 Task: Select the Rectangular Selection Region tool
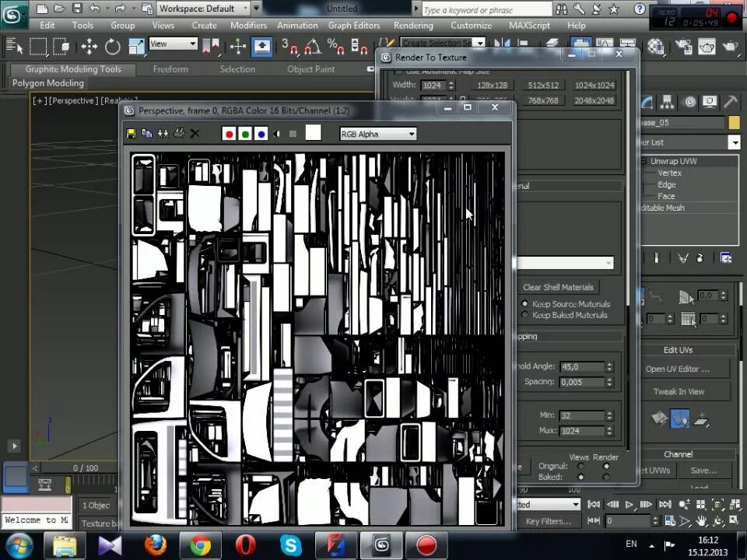pyautogui.click(x=38, y=47)
